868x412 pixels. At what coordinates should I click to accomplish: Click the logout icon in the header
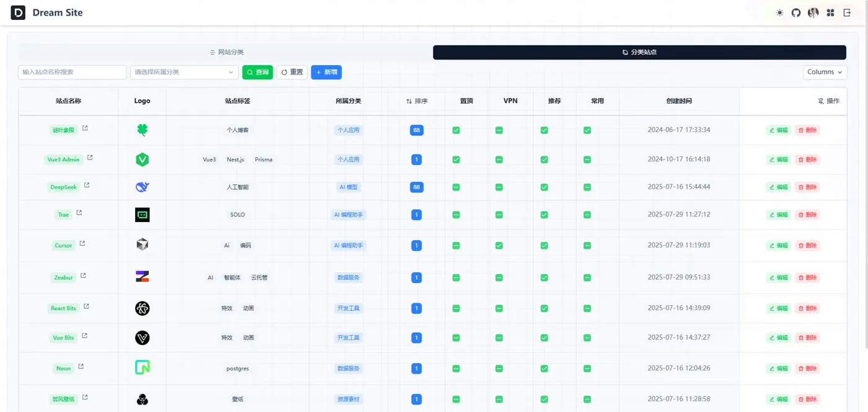tap(847, 12)
